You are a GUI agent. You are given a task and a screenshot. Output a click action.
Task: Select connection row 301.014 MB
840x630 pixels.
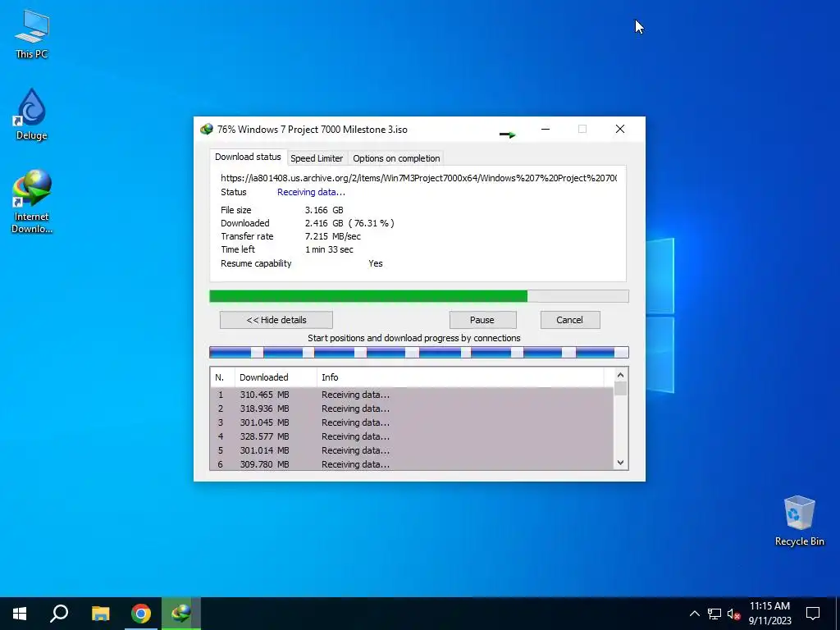(412, 450)
